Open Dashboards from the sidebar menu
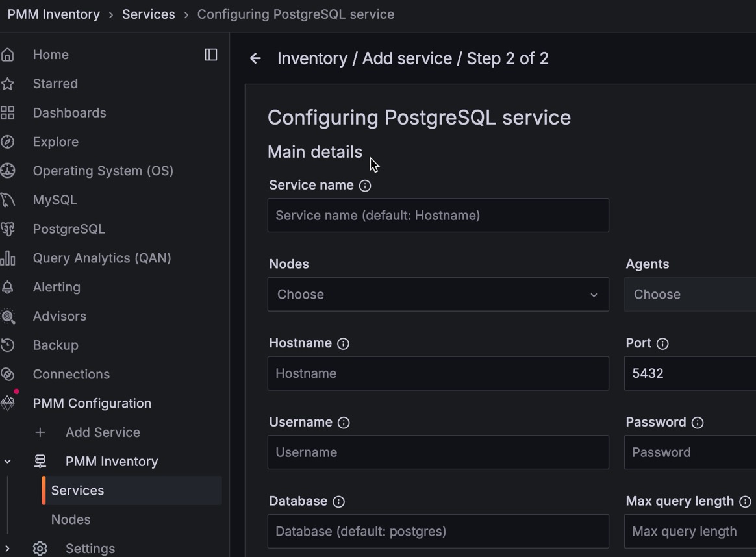Viewport: 756px width, 557px height. [x=69, y=113]
